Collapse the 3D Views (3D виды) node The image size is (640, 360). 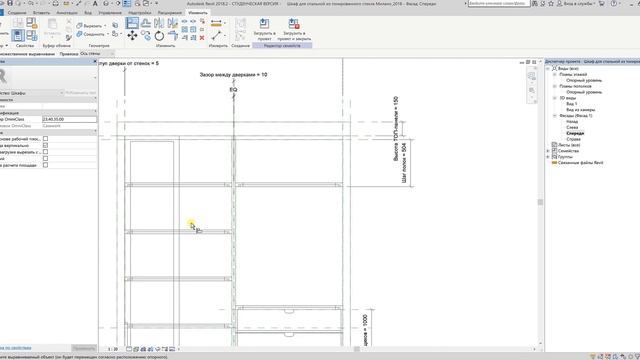[555, 98]
